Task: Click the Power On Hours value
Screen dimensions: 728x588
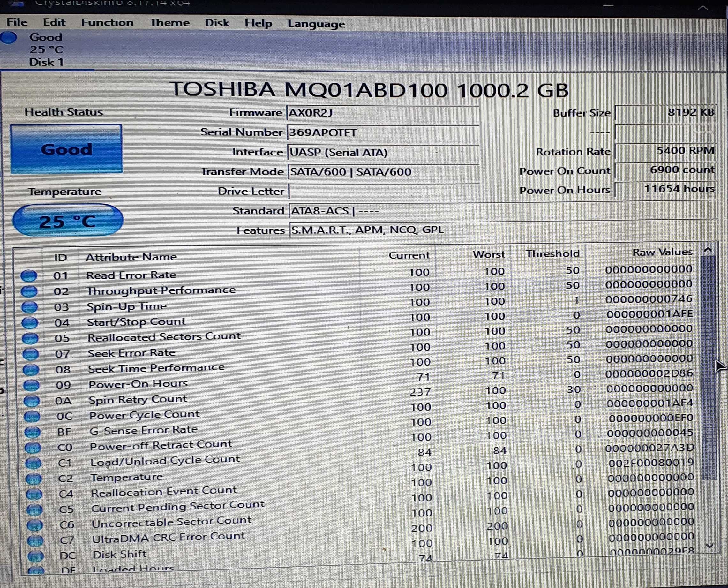Action: (x=666, y=189)
